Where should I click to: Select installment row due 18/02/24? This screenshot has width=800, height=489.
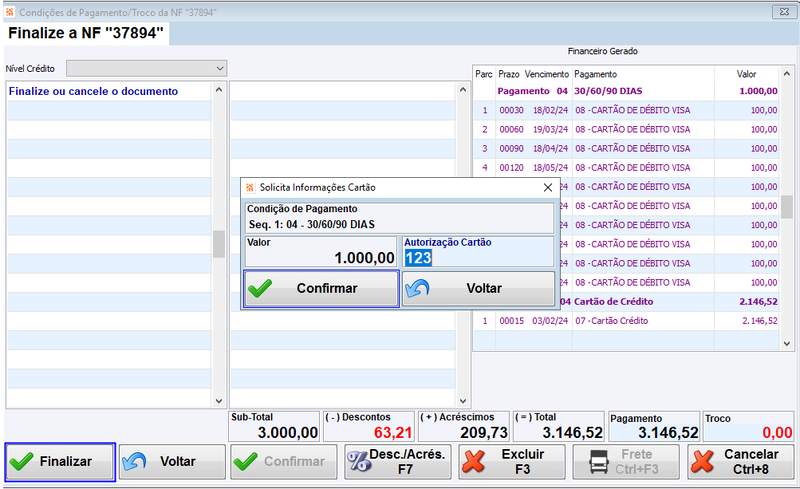[x=626, y=110]
